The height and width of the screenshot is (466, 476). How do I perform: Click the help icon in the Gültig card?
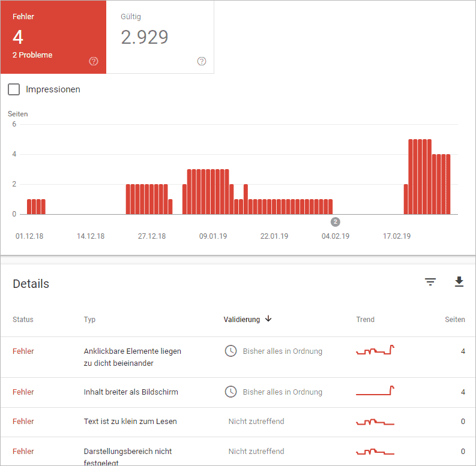pos(202,61)
